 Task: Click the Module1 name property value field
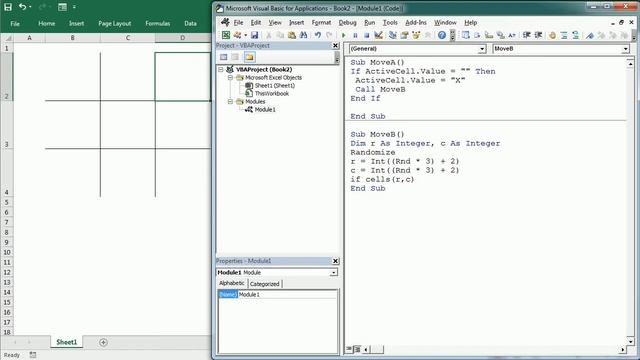pyautogui.click(x=288, y=294)
